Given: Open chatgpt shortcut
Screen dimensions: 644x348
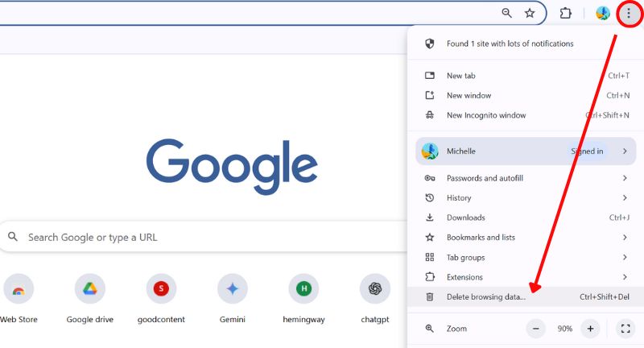Looking at the screenshot, I should point(375,299).
